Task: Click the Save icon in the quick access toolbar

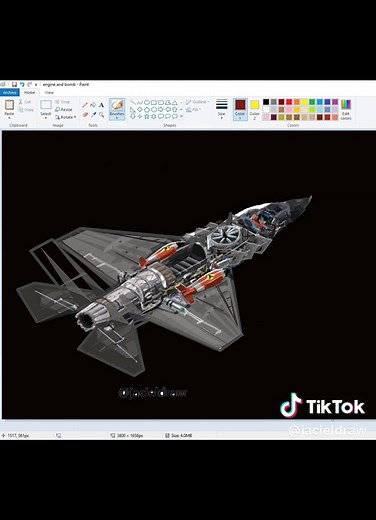Action: (x=14, y=85)
